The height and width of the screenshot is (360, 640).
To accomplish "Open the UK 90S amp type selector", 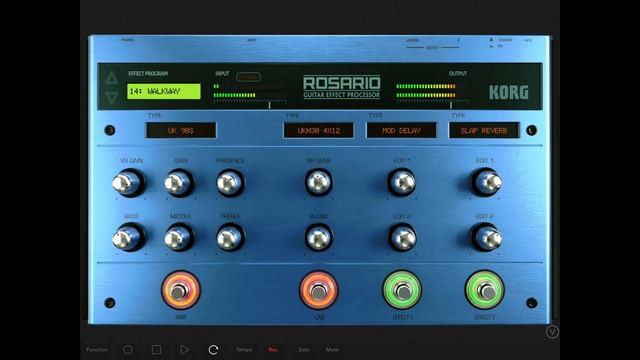I will click(x=181, y=131).
